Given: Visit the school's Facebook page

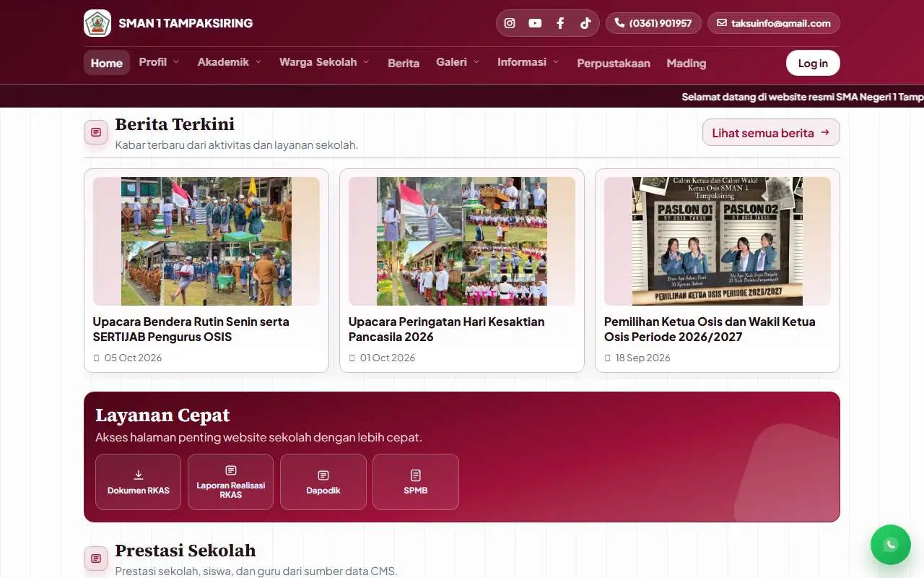Looking at the screenshot, I should (x=560, y=23).
